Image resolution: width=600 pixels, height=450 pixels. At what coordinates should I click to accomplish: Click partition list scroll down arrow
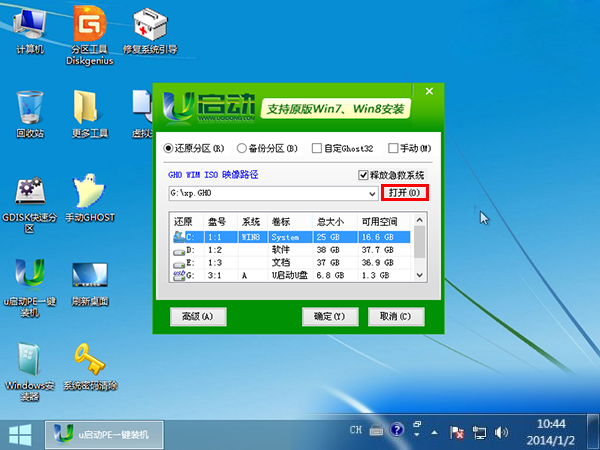click(419, 275)
